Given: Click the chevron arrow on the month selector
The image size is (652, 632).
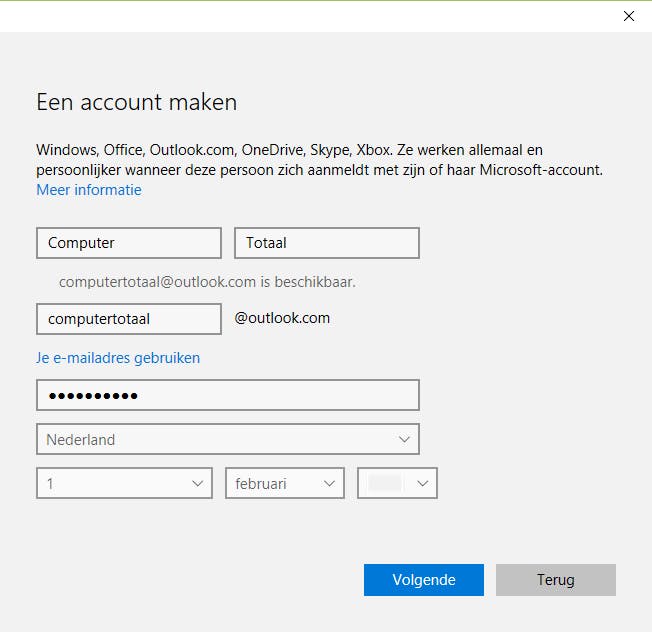Looking at the screenshot, I should 329,483.
